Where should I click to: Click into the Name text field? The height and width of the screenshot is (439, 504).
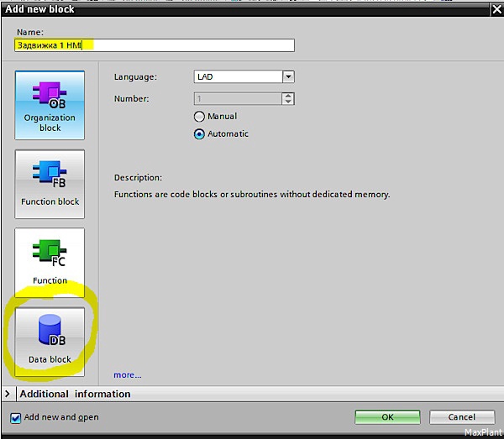pos(155,45)
